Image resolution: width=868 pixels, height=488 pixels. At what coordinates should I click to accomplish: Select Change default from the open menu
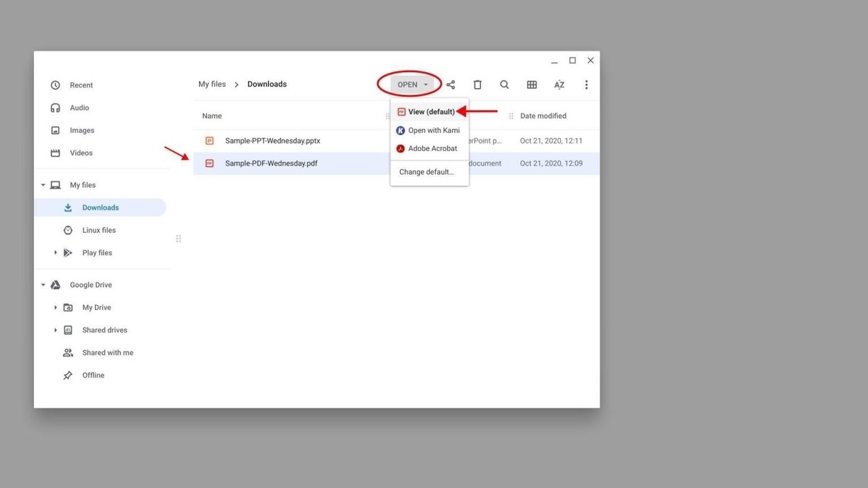[426, 172]
